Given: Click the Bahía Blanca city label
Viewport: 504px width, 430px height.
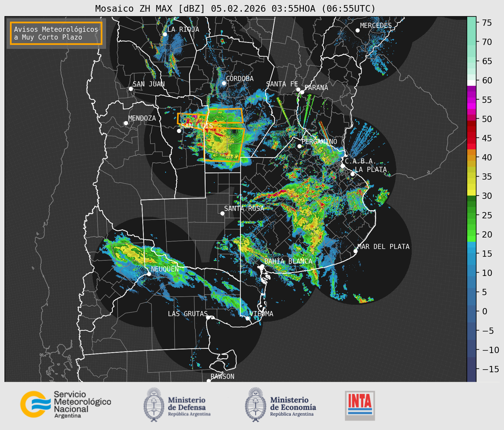Looking at the screenshot, I should [x=288, y=261].
